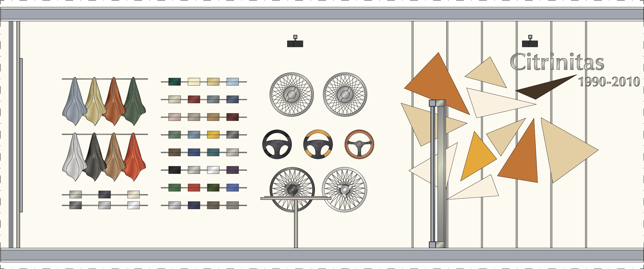644x269 pixels.
Task: Pick the pale cream swatch beside dark green
Action: (x=194, y=82)
